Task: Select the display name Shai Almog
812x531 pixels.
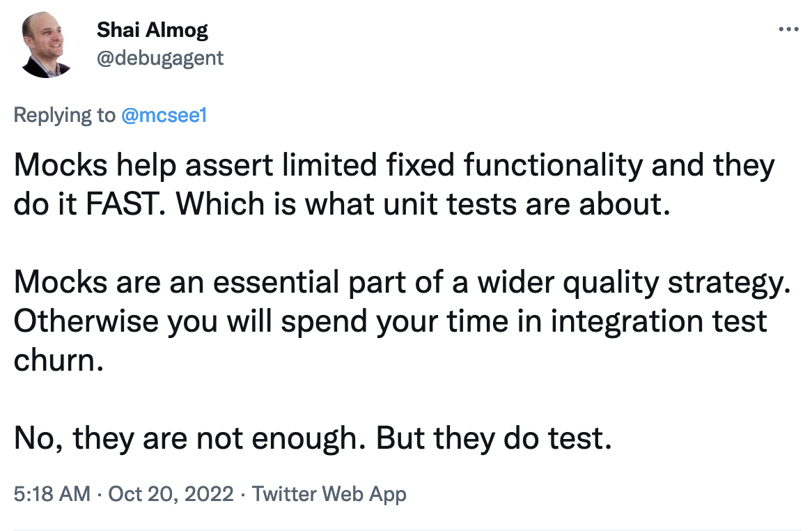Action: coord(152,29)
